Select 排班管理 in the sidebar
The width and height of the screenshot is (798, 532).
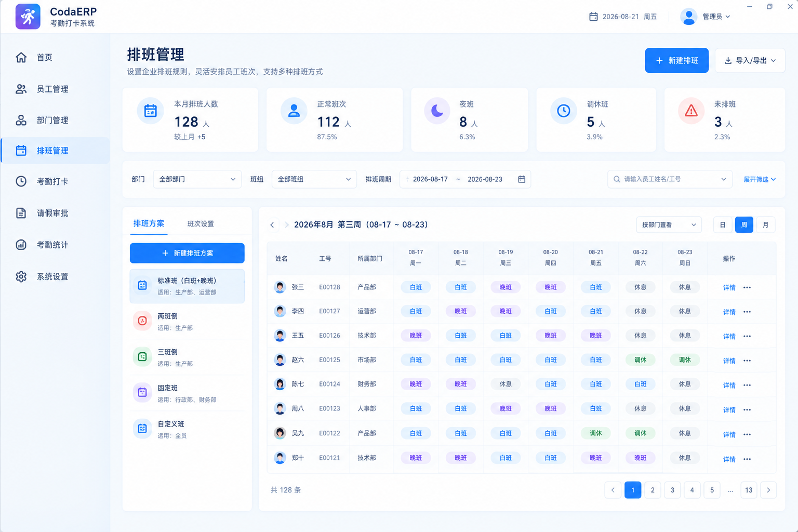coord(55,151)
